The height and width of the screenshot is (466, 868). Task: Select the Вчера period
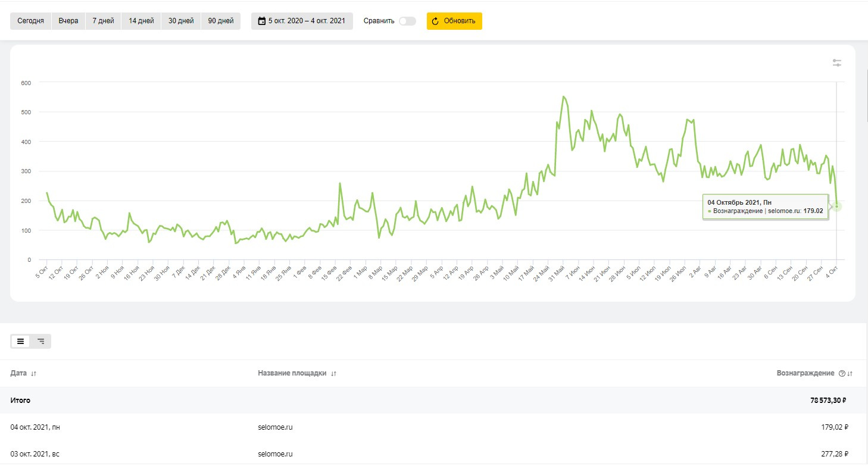(x=68, y=21)
